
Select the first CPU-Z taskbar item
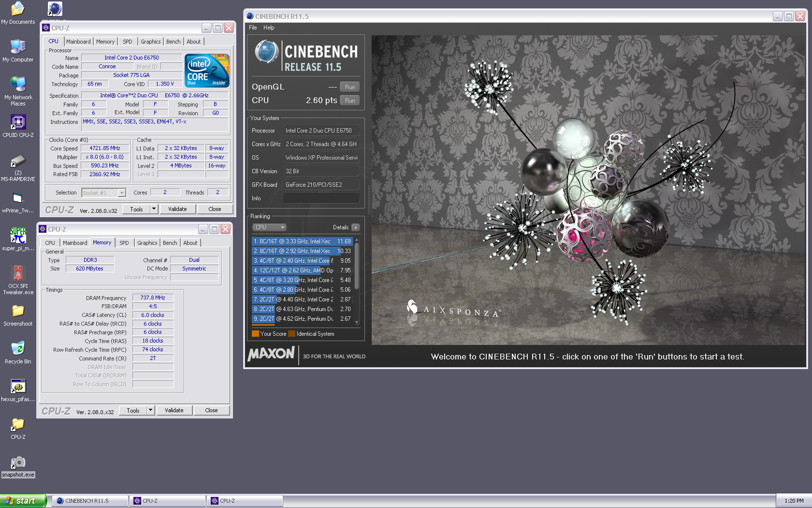pyautogui.click(x=167, y=501)
